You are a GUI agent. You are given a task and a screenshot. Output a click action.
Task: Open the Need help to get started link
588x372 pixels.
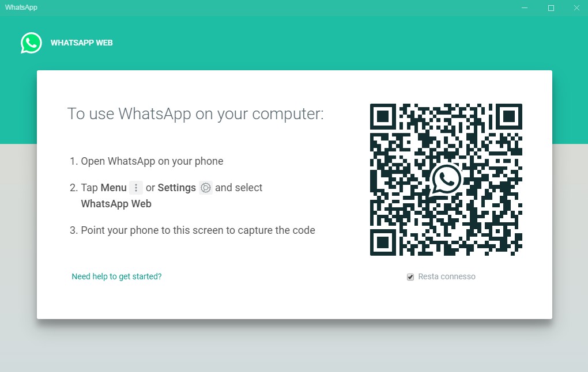point(116,276)
